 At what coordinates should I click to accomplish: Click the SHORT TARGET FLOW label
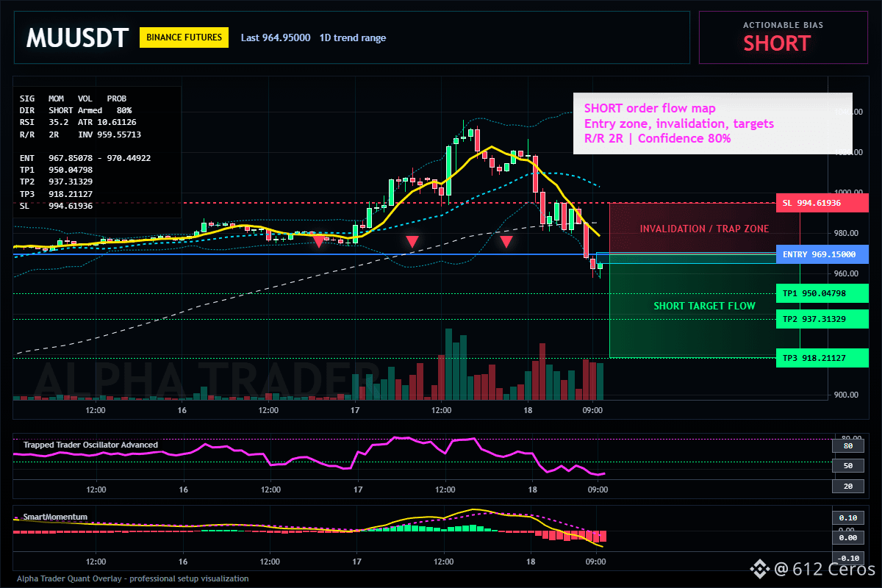pyautogui.click(x=704, y=306)
